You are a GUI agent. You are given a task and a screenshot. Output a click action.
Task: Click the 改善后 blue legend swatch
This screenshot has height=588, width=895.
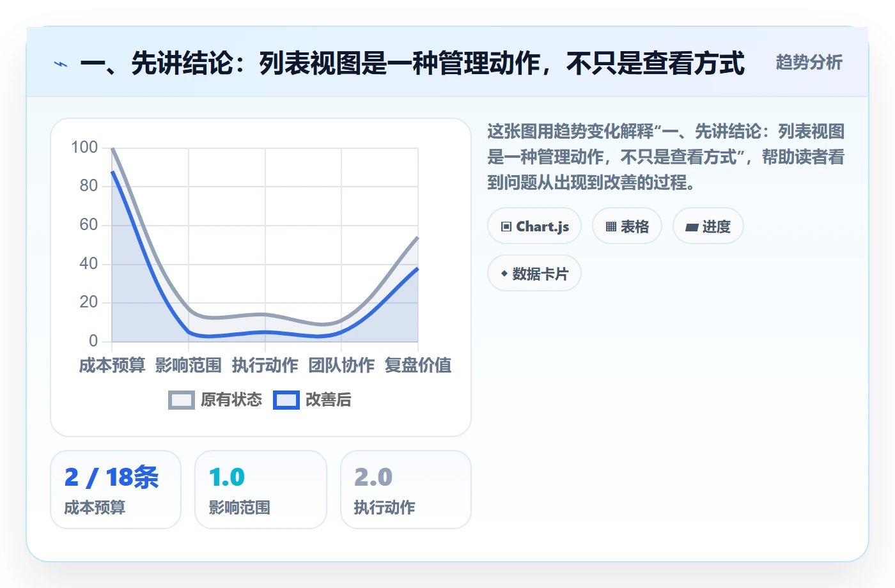pyautogui.click(x=286, y=400)
